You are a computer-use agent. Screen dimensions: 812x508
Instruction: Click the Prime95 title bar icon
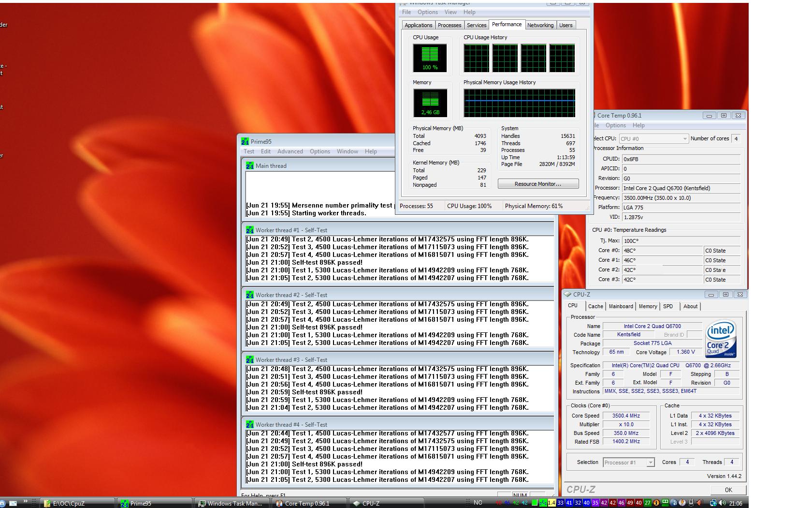(x=246, y=141)
